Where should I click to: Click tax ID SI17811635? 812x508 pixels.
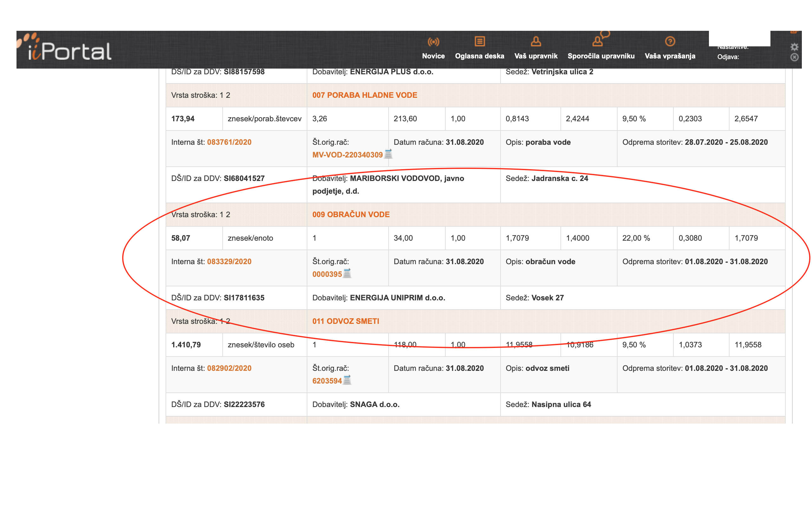pyautogui.click(x=244, y=298)
